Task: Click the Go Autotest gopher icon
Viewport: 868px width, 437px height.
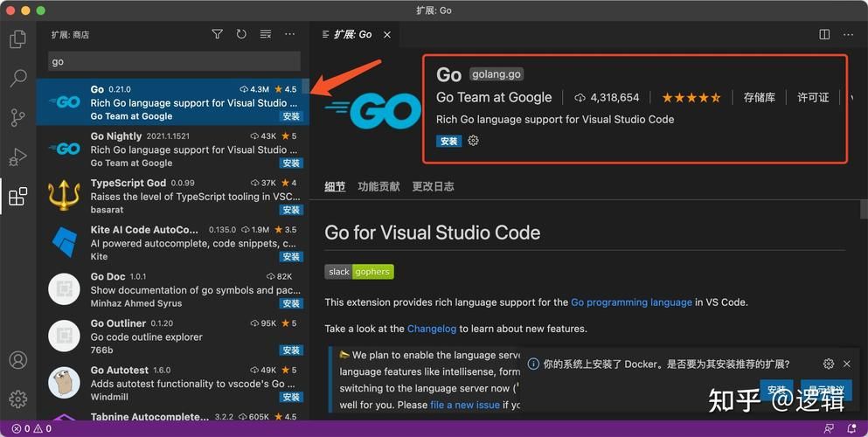Action: [x=64, y=383]
